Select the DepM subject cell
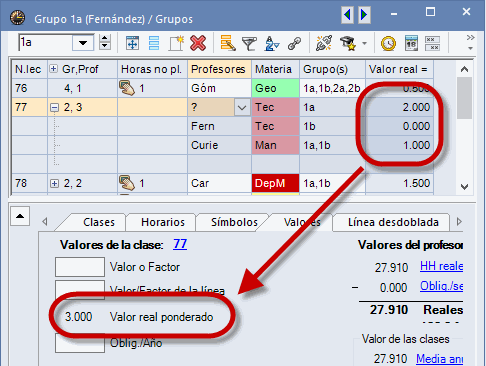 click(x=275, y=183)
